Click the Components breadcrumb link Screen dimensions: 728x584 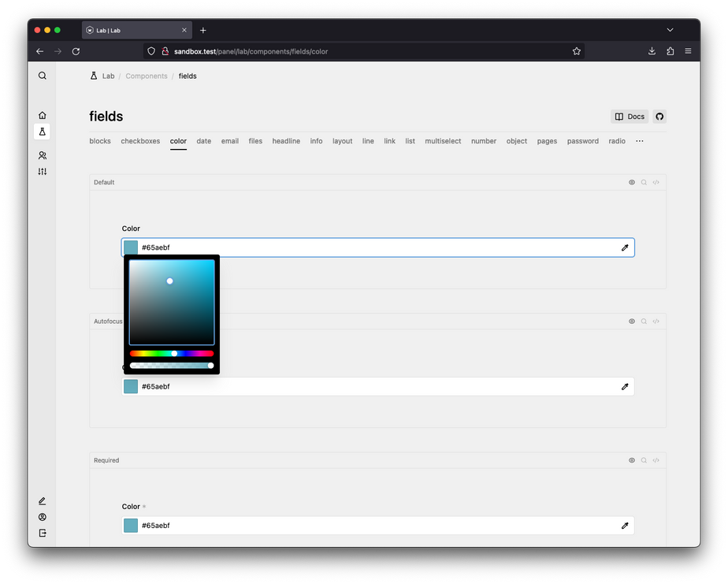[147, 76]
